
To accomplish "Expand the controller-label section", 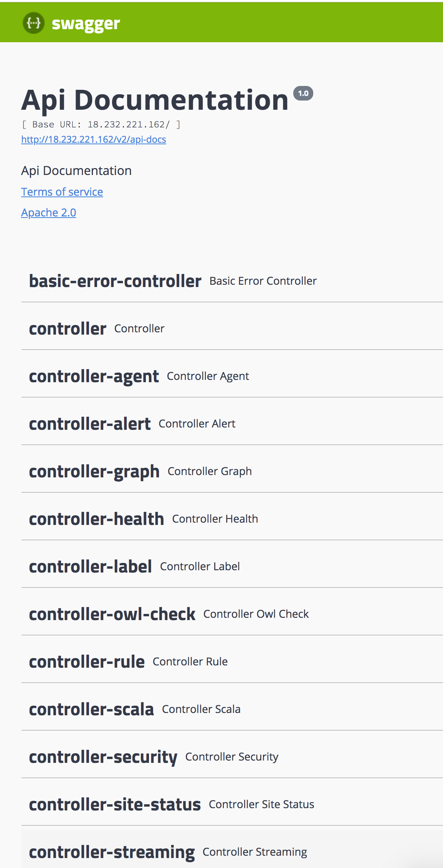I will 90,567.
